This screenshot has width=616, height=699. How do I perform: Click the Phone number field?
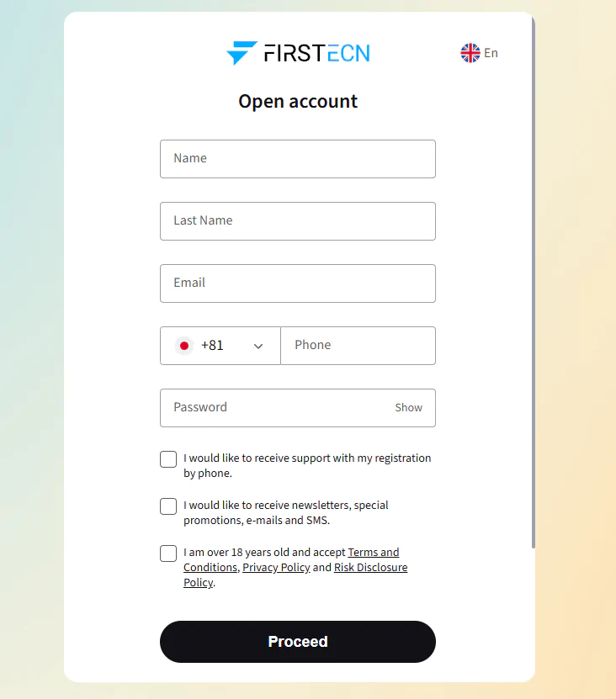pos(358,346)
